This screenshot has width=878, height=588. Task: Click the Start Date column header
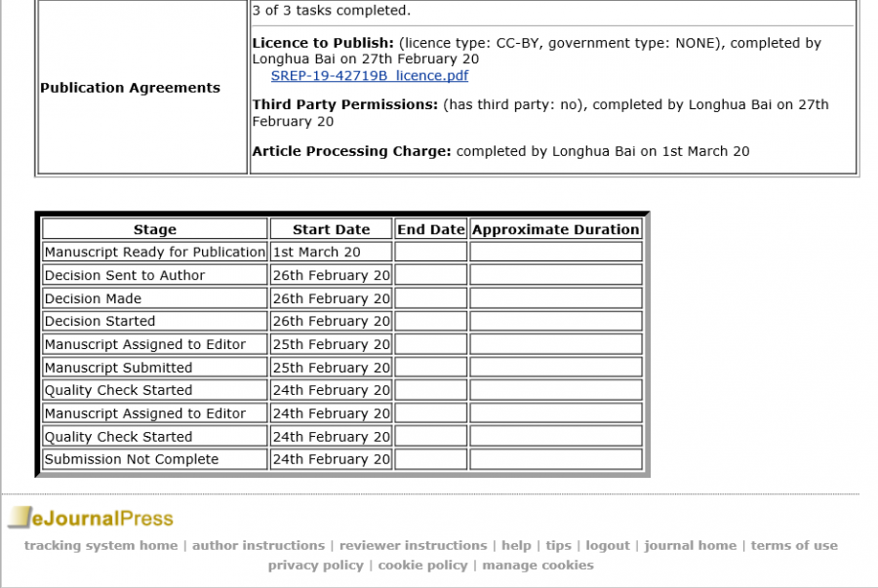pyautogui.click(x=331, y=229)
